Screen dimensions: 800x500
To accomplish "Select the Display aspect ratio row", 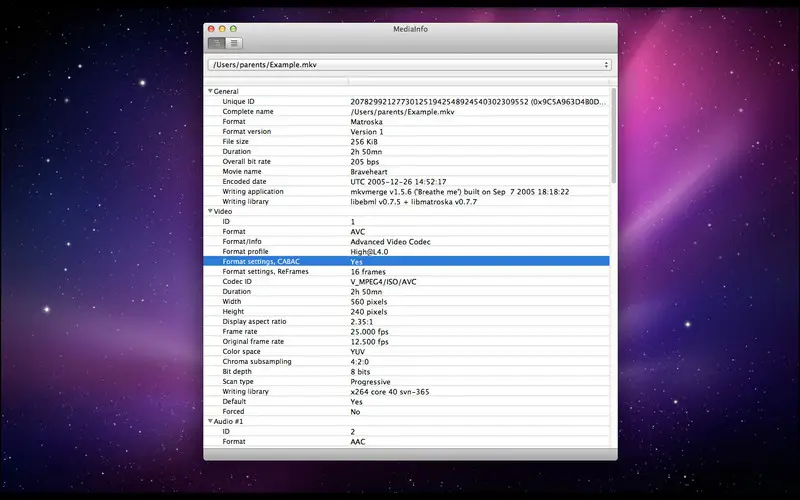I will (406, 321).
